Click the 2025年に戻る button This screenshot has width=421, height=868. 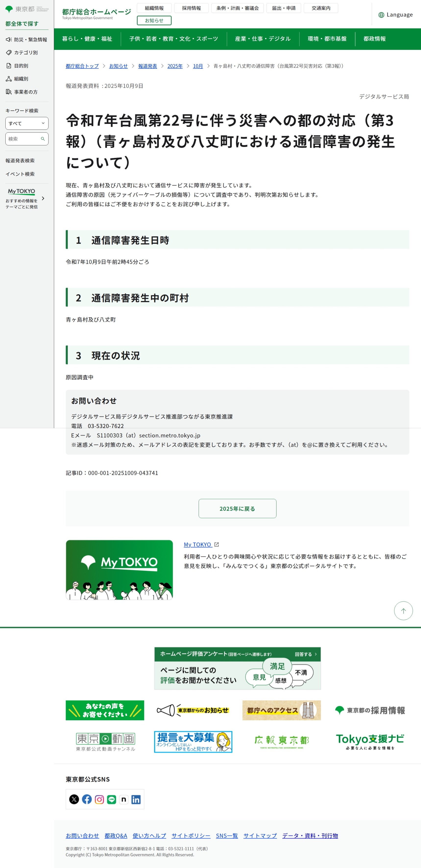click(237, 508)
